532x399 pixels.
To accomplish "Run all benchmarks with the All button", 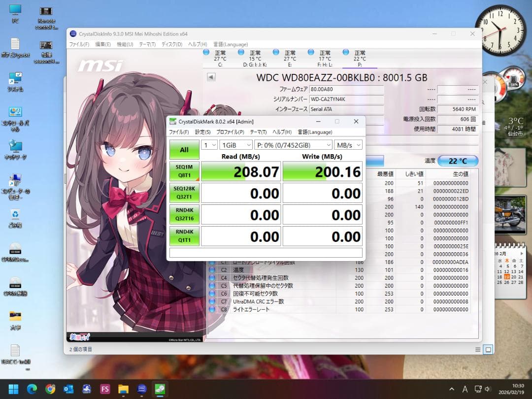I will coord(184,150).
